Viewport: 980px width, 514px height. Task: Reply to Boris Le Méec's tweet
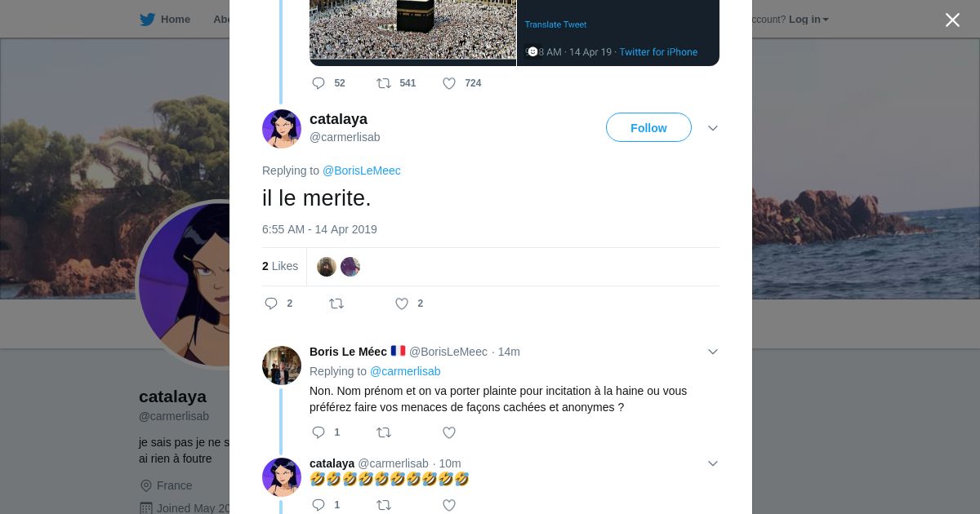[x=318, y=432]
